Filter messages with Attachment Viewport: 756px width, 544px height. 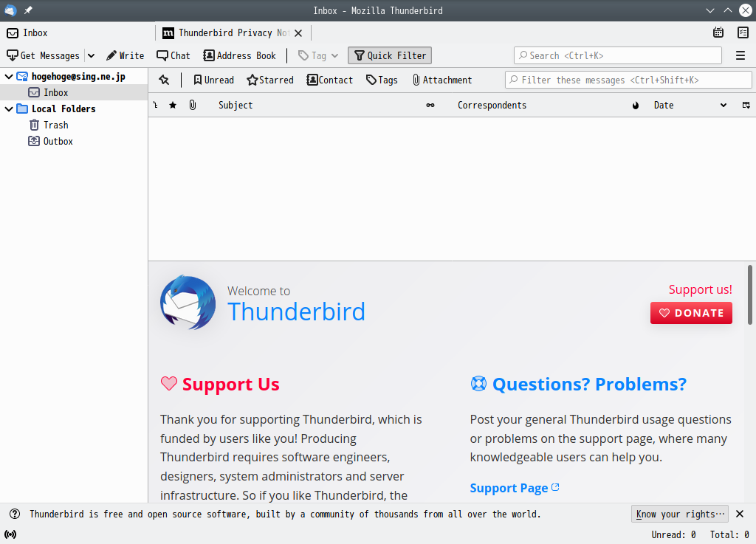tap(442, 80)
